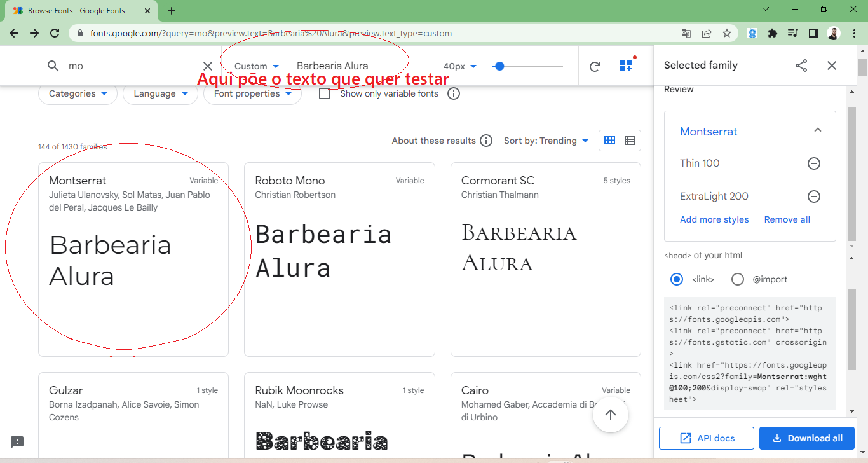Open the Montserrat font card
The height and width of the screenshot is (463, 868).
[x=133, y=259]
